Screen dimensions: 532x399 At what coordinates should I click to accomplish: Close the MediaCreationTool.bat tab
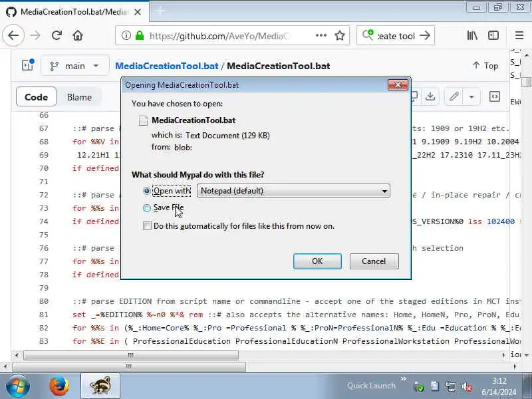pyautogui.click(x=138, y=12)
